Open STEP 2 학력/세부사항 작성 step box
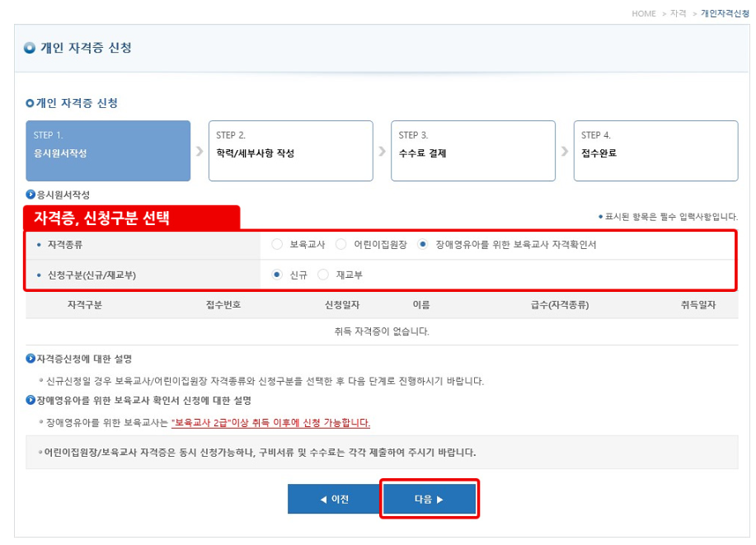The width and height of the screenshot is (756, 545). pyautogui.click(x=291, y=151)
